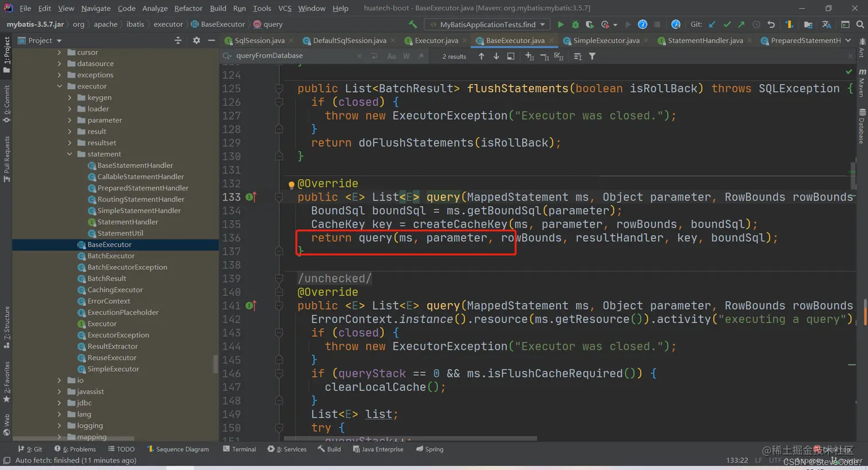The image size is (868, 470).
Task: Open the Maven side panel
Action: pyautogui.click(x=862, y=83)
